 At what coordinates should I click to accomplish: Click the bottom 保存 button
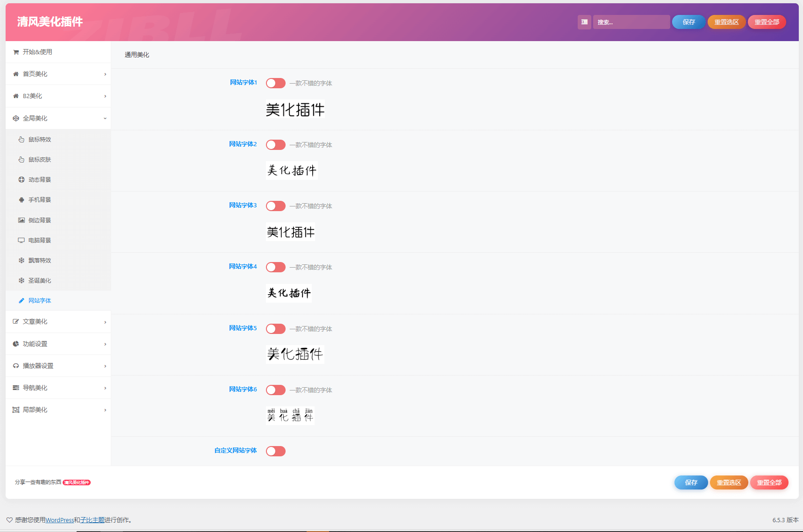691,482
